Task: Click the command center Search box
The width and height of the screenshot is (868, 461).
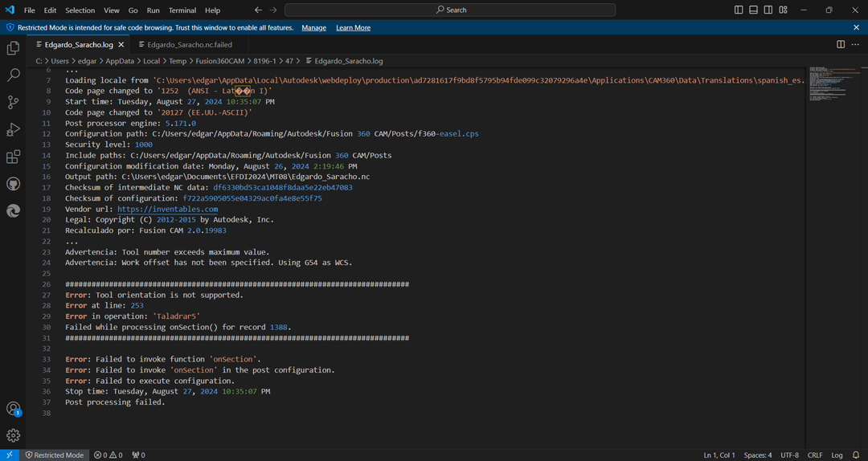Action: pos(450,10)
